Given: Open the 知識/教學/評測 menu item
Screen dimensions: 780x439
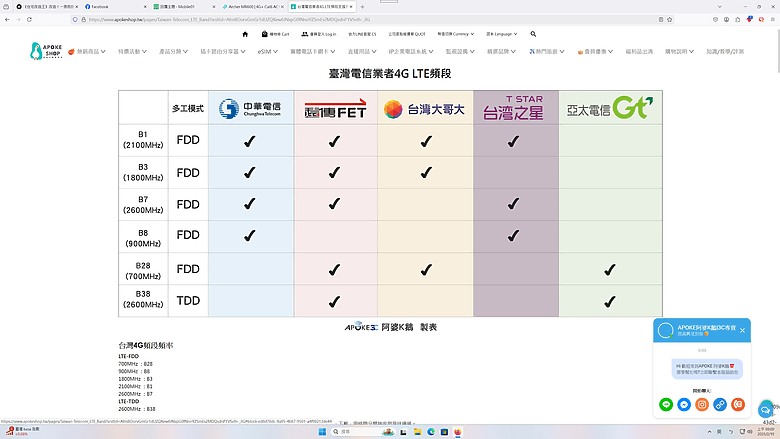Looking at the screenshot, I should 725,52.
